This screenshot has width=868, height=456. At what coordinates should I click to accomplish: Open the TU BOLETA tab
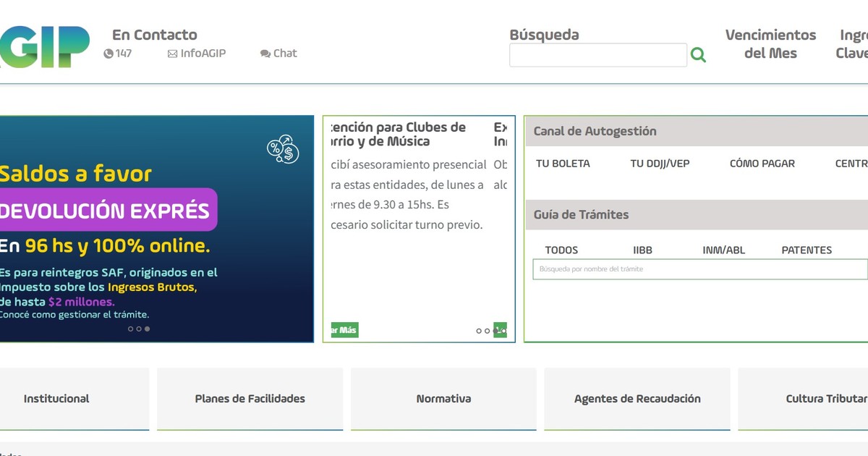pyautogui.click(x=563, y=164)
